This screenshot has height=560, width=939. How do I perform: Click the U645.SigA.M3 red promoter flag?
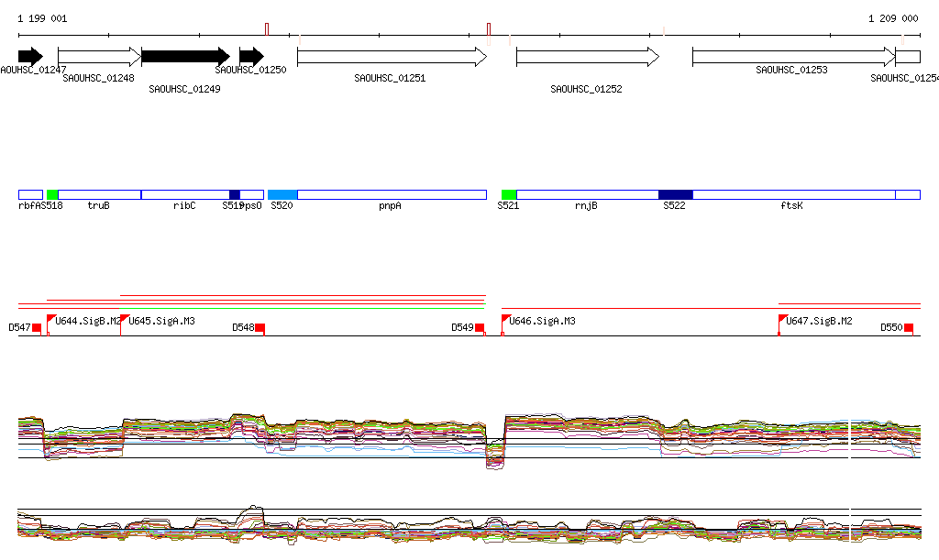pos(125,319)
